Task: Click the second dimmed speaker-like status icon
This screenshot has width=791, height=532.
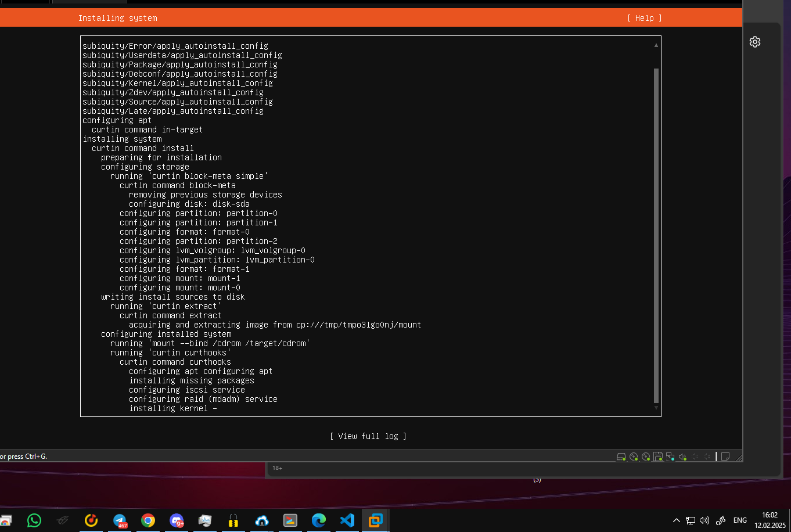Action: (x=707, y=456)
